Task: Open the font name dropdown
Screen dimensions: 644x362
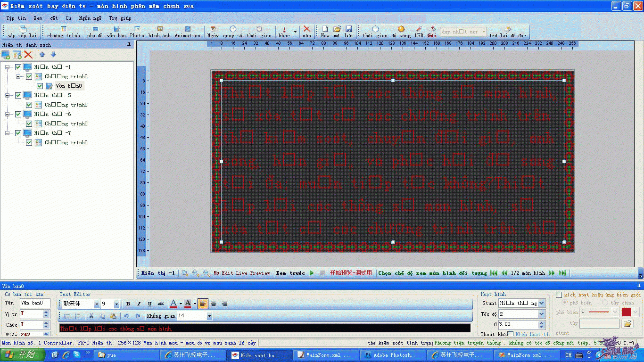Action: click(97, 304)
